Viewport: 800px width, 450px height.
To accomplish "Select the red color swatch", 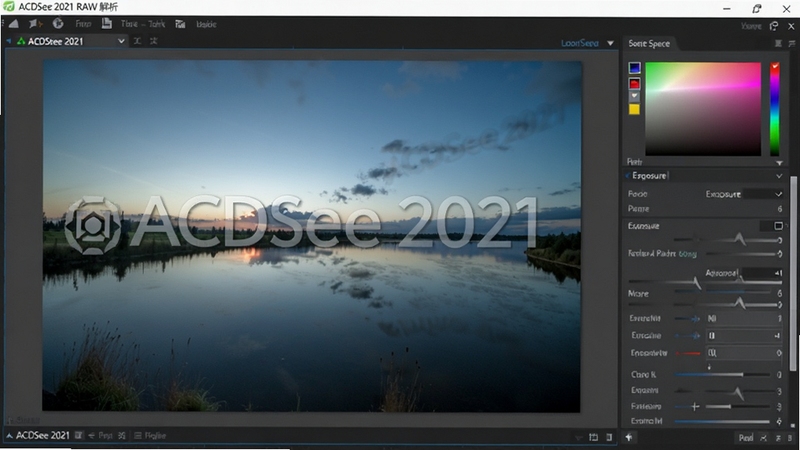I will tap(634, 83).
